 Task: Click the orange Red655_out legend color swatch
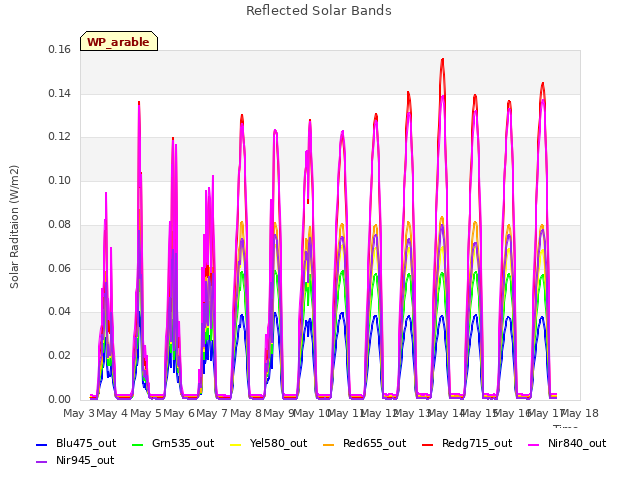[329, 444]
